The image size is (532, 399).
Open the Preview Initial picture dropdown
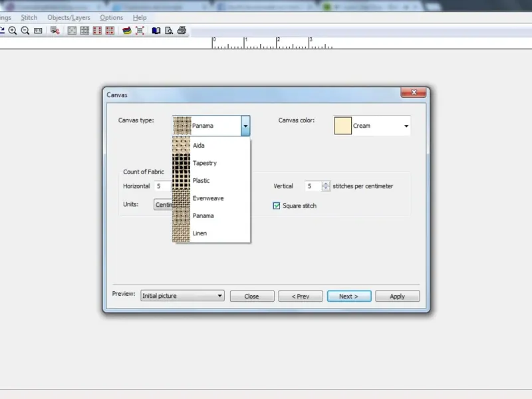coord(182,296)
